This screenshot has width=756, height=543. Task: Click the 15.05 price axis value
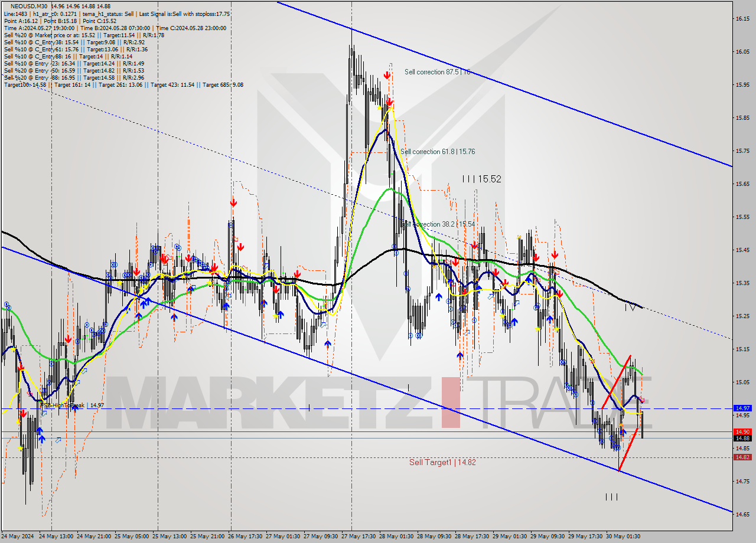coord(742,382)
